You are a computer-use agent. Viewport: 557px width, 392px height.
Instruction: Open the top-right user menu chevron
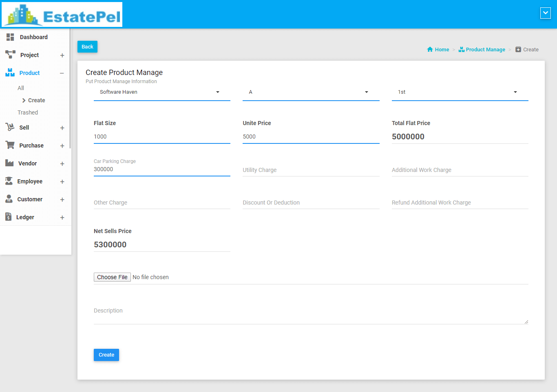(x=545, y=13)
